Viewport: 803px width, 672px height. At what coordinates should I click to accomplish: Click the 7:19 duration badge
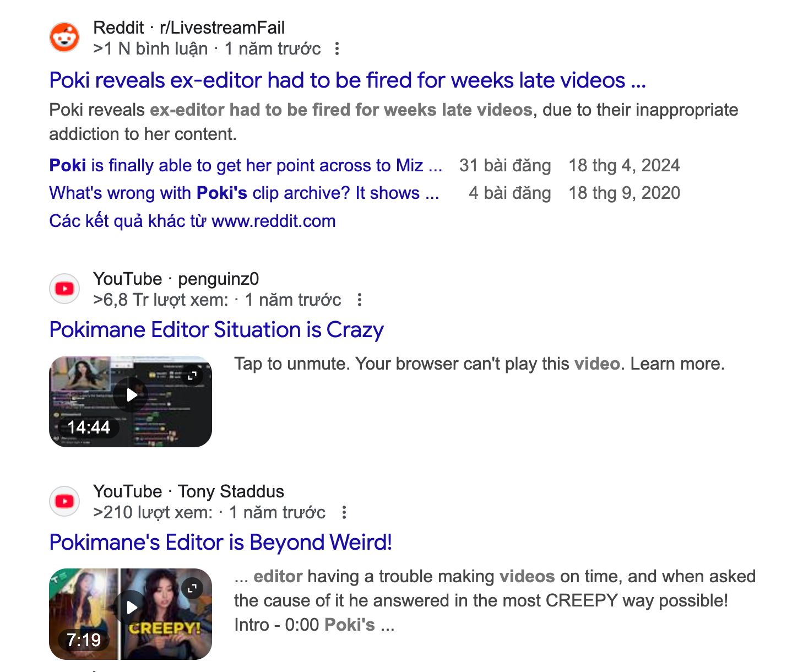[84, 640]
